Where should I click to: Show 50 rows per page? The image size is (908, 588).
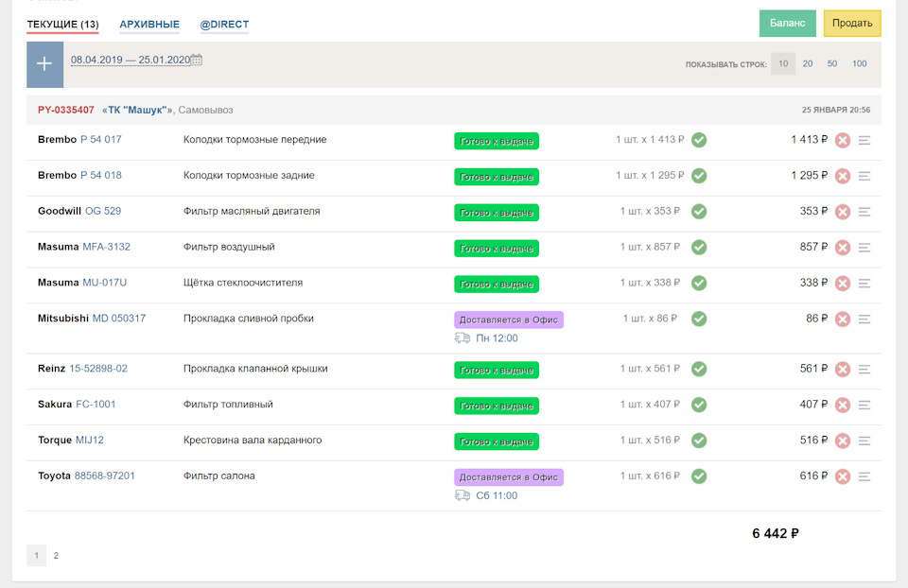click(832, 64)
